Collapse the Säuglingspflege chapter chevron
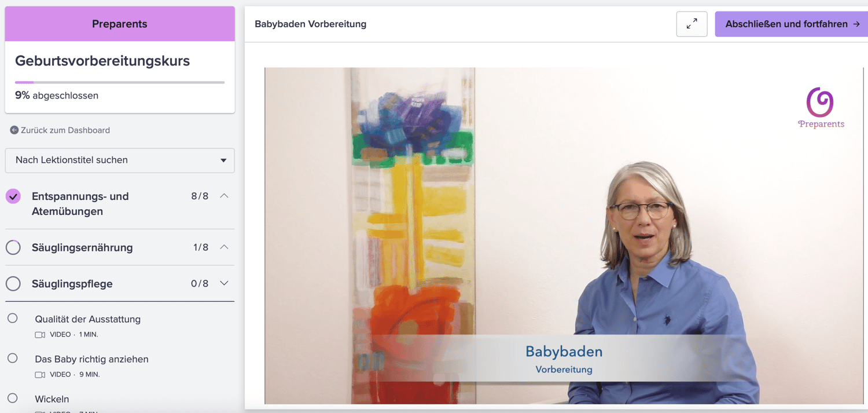This screenshot has height=413, width=868. click(225, 283)
